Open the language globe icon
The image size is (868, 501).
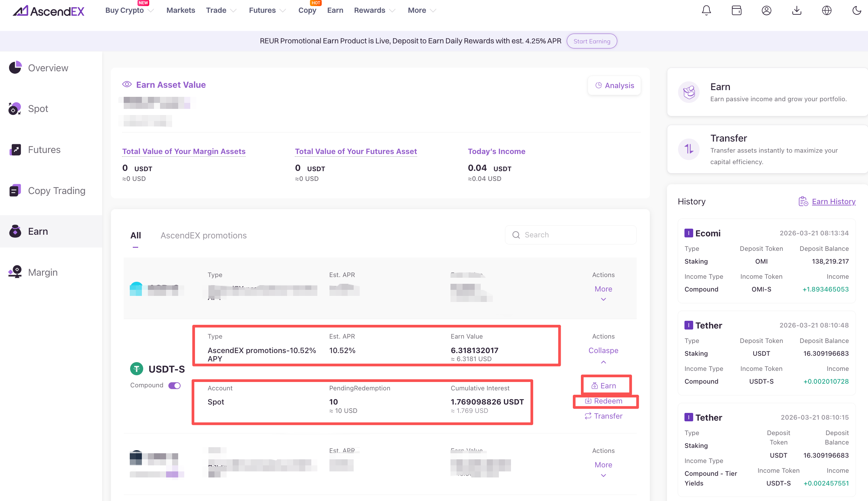pos(826,10)
